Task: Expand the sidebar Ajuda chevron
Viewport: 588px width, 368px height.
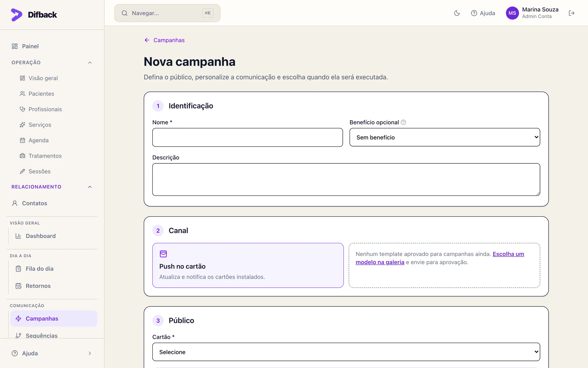Action: point(90,353)
